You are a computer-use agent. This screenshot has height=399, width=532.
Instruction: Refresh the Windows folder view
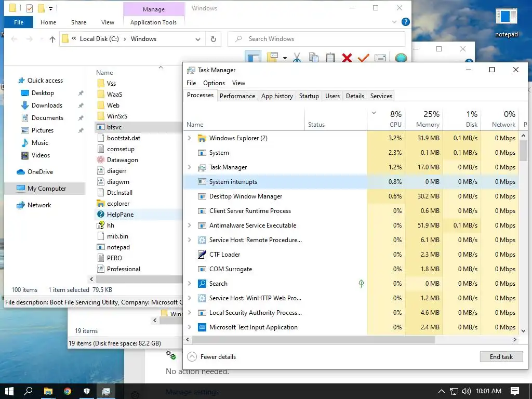[x=214, y=39]
